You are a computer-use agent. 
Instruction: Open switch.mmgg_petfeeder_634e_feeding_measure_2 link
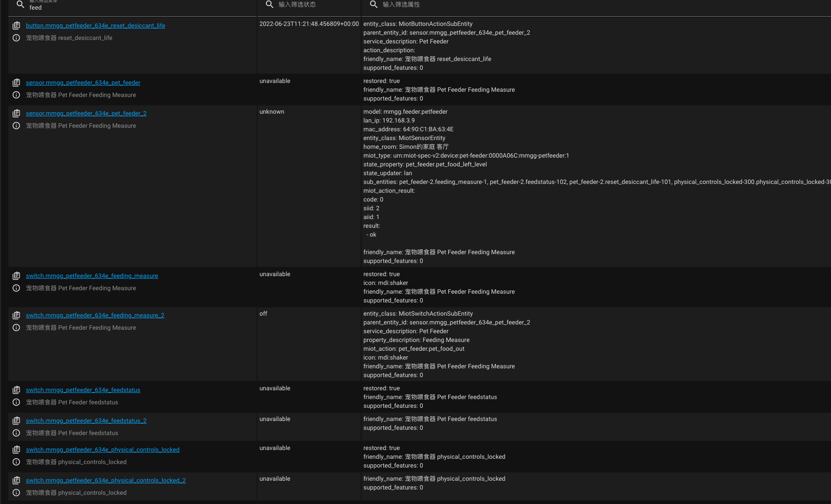pyautogui.click(x=95, y=315)
